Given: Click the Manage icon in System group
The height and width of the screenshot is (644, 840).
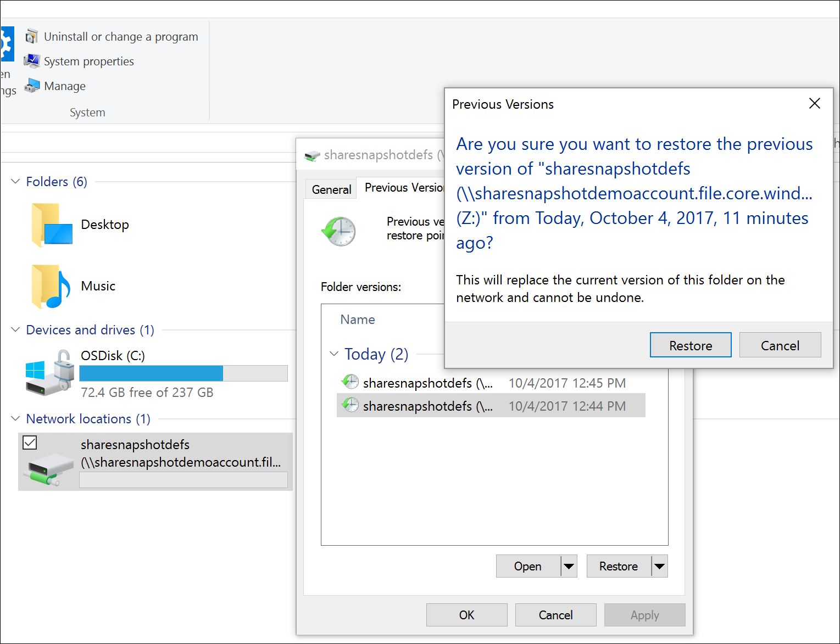Looking at the screenshot, I should 32,86.
